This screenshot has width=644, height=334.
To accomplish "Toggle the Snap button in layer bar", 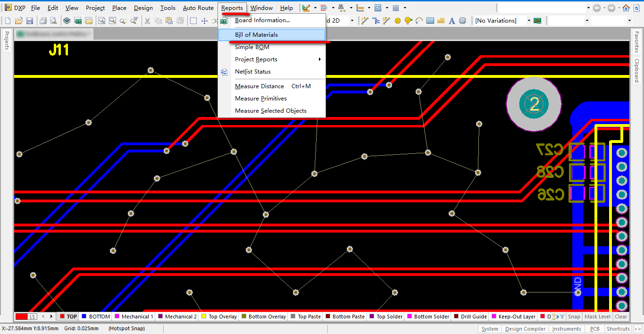I will pos(574,317).
